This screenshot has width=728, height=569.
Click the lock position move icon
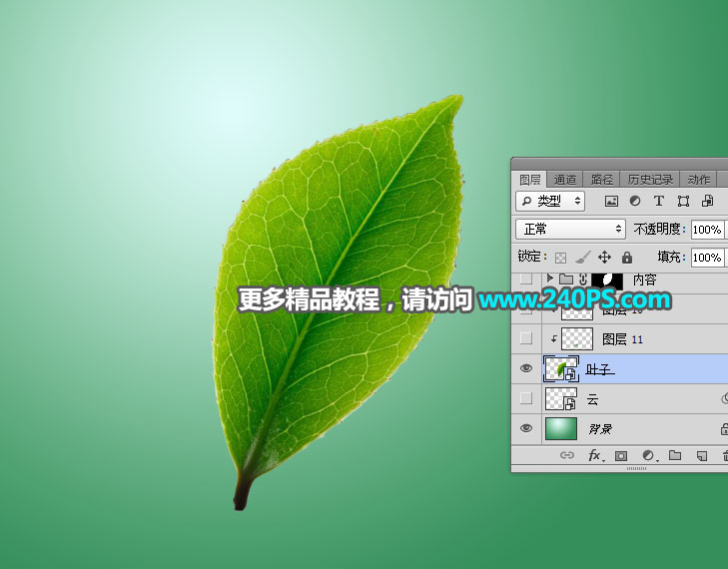coord(604,258)
